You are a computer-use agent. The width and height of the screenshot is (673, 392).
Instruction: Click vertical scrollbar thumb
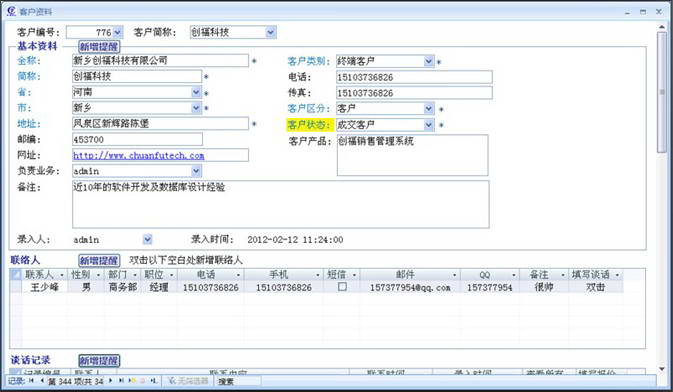(661, 92)
